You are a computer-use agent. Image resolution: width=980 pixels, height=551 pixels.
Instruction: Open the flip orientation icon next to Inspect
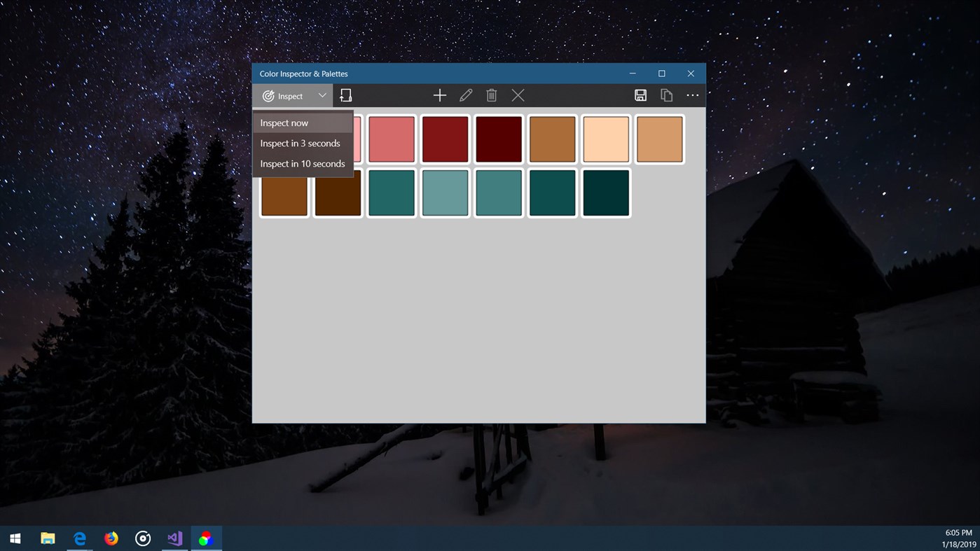pyautogui.click(x=345, y=95)
